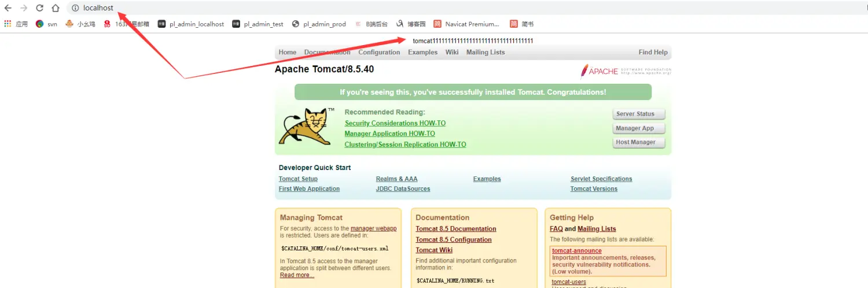Click the $CATALINA_HOME/RUNNING.txt path text
The image size is (868, 288).
coord(455,280)
